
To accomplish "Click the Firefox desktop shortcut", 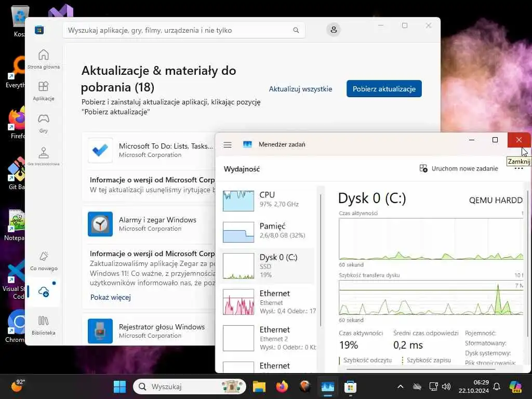I will point(16,123).
